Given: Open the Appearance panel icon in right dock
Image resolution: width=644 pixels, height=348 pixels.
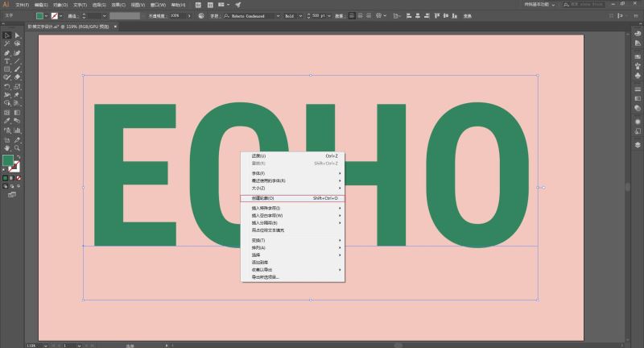Looking at the screenshot, I should coord(638,122).
